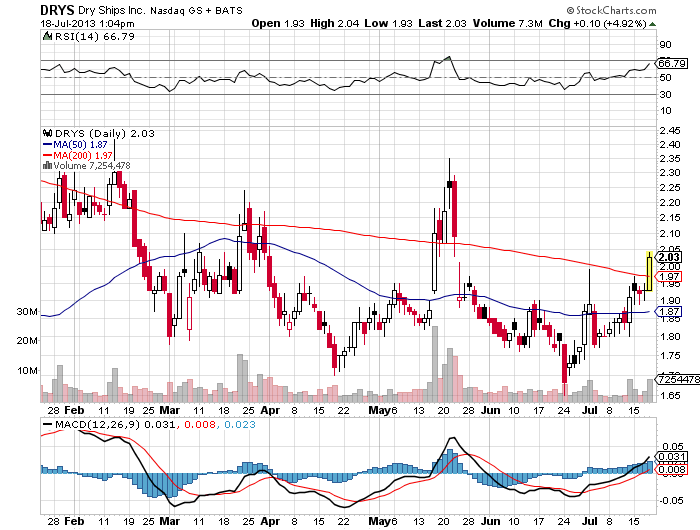Click the red 0.008 tag on MACD right axis
700x530 pixels.
point(671,469)
